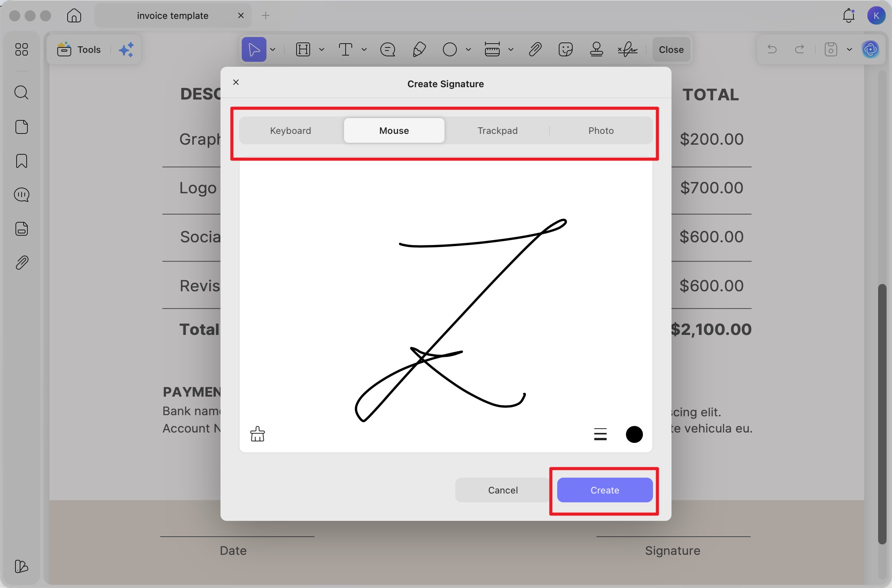
Task: Select the arrow pointer tool
Action: [x=254, y=49]
